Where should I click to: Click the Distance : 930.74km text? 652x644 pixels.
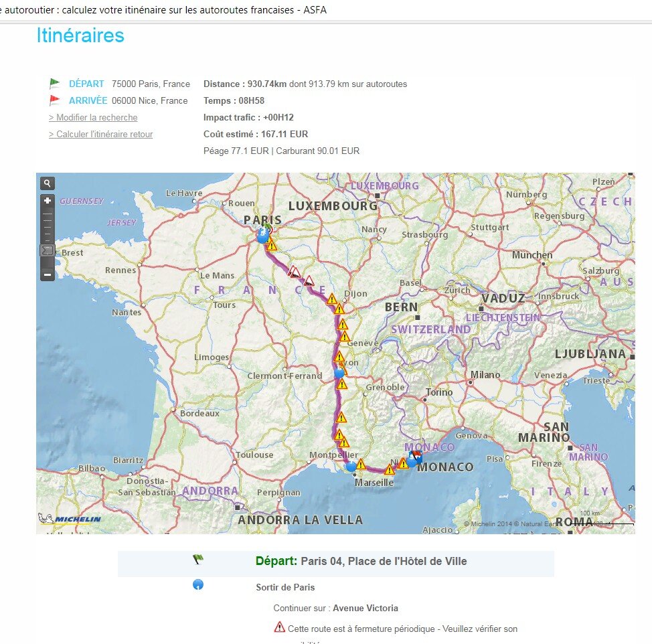click(245, 84)
